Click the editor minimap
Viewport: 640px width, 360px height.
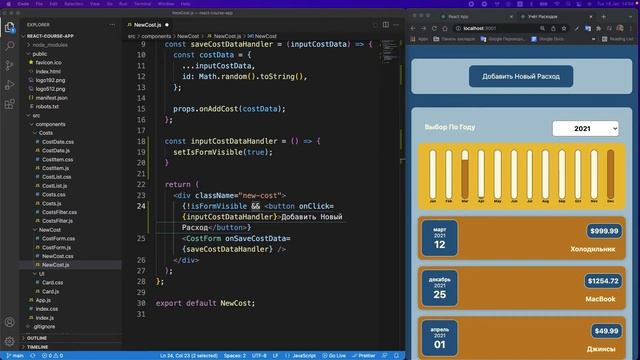tap(389, 51)
